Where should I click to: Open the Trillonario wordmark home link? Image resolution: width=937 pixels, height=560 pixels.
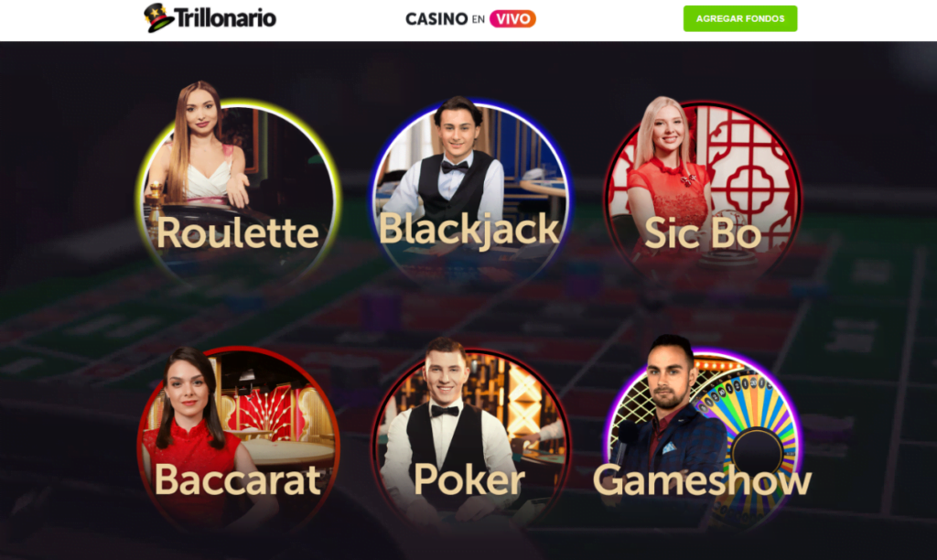click(x=225, y=18)
